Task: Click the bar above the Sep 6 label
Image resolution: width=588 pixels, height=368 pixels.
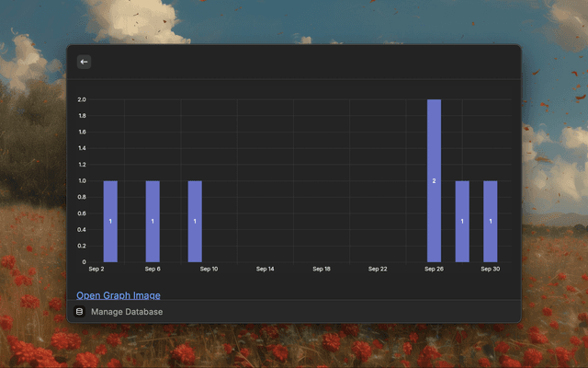Action: 153,221
